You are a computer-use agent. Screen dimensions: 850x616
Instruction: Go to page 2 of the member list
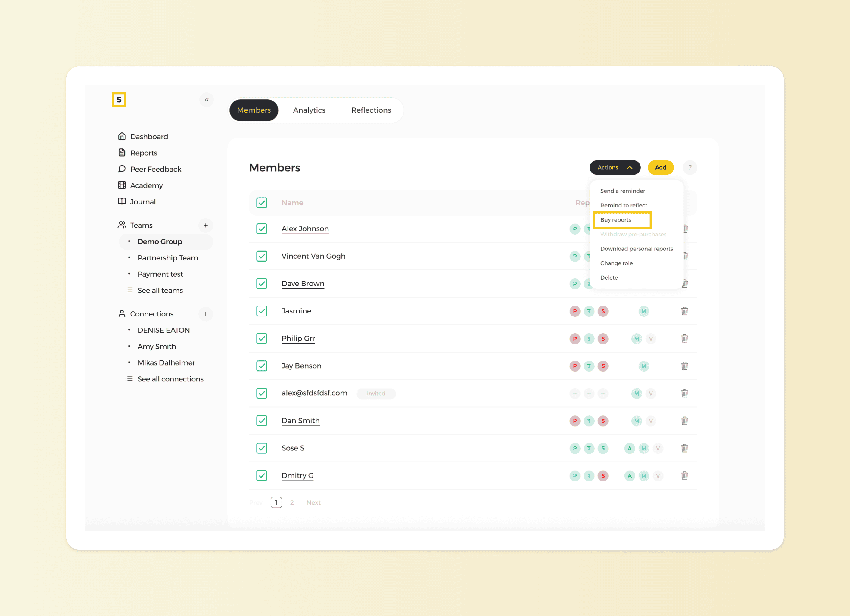(x=292, y=502)
